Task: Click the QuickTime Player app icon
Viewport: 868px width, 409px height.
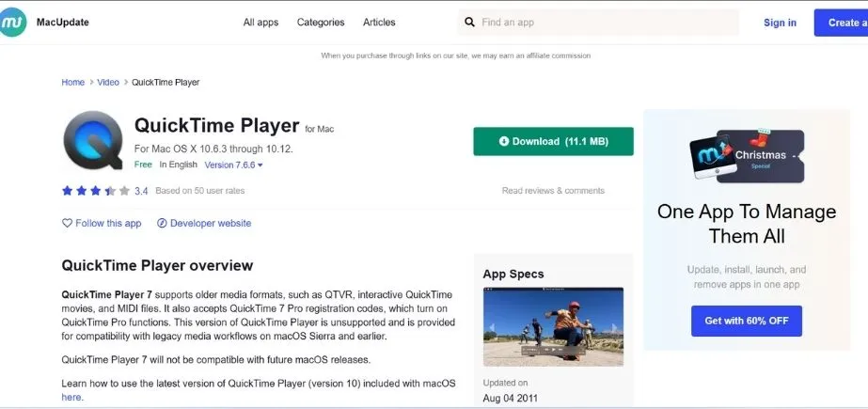Action: point(93,140)
